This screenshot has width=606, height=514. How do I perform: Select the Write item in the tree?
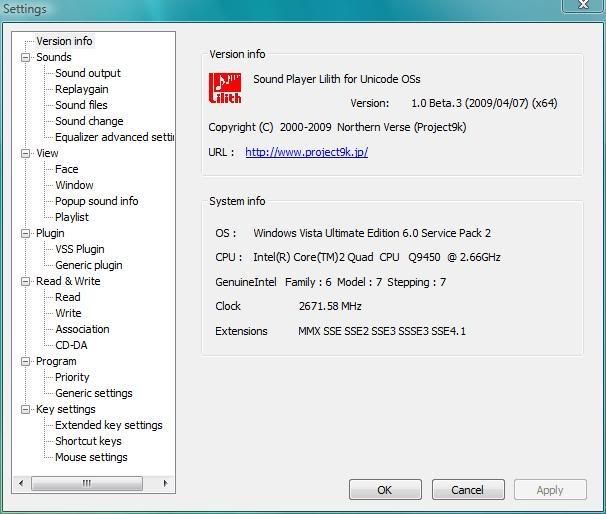(x=68, y=313)
